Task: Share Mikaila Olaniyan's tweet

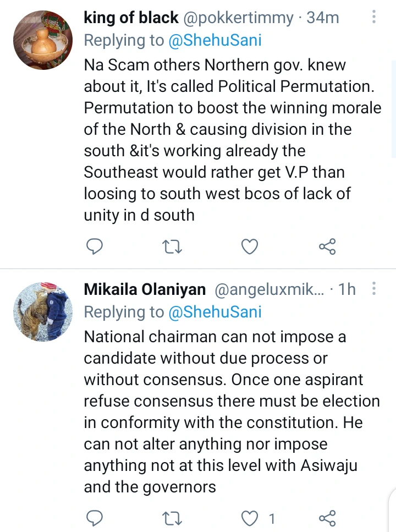Action: click(x=327, y=518)
